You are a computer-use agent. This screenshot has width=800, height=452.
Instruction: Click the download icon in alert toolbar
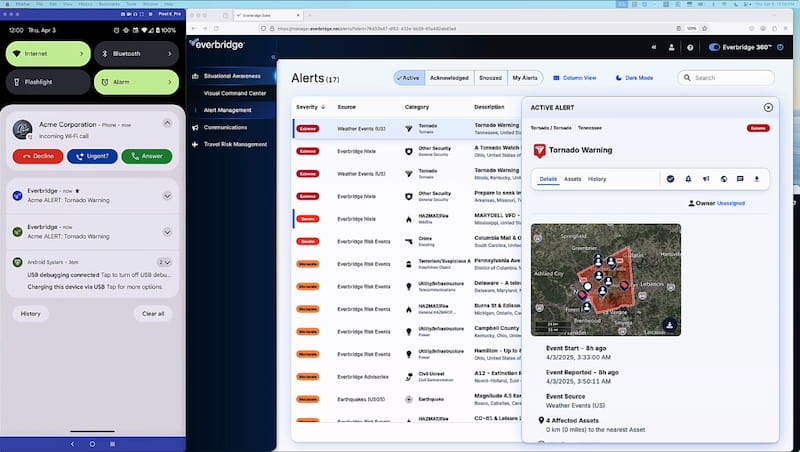pos(757,179)
